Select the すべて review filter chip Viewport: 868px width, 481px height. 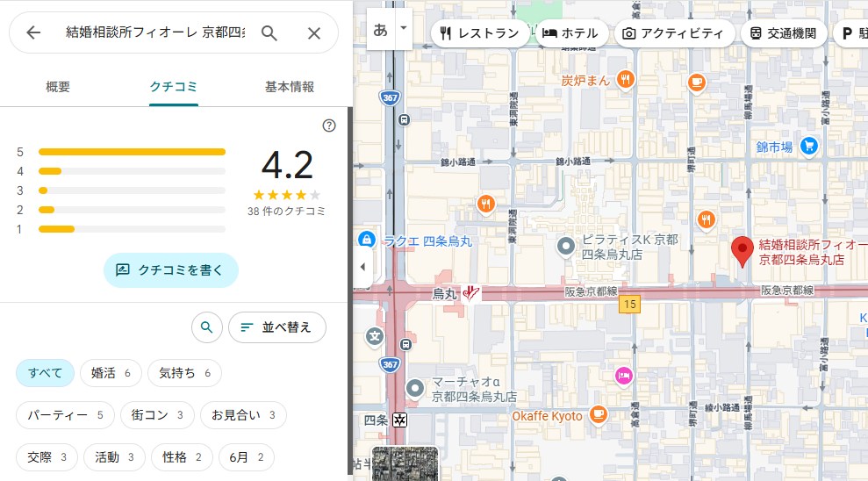(45, 373)
